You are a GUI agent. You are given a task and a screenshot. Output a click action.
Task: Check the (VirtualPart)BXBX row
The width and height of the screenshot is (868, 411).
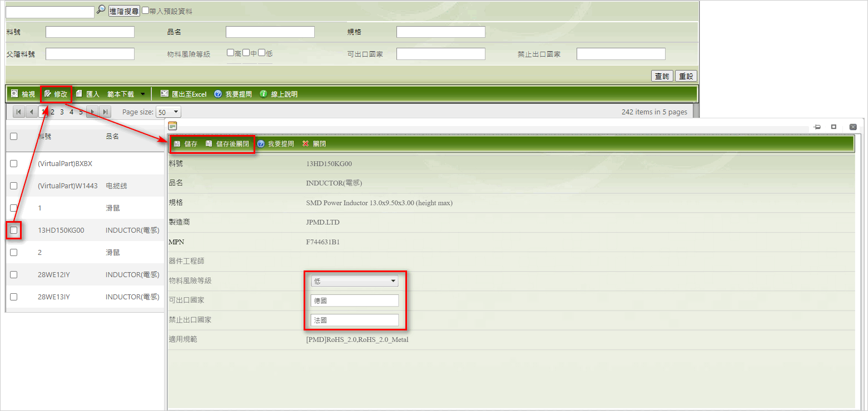[14, 163]
